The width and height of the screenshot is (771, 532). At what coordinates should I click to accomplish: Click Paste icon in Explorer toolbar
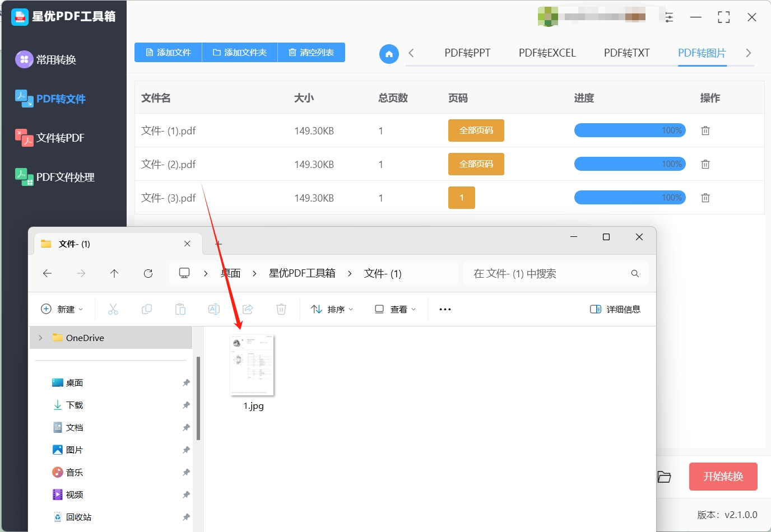(x=180, y=309)
